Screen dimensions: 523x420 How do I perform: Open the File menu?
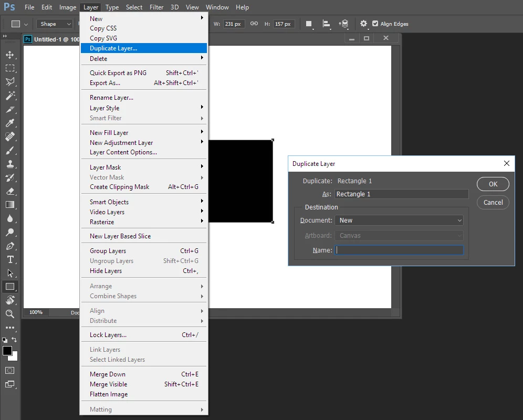coord(29,7)
